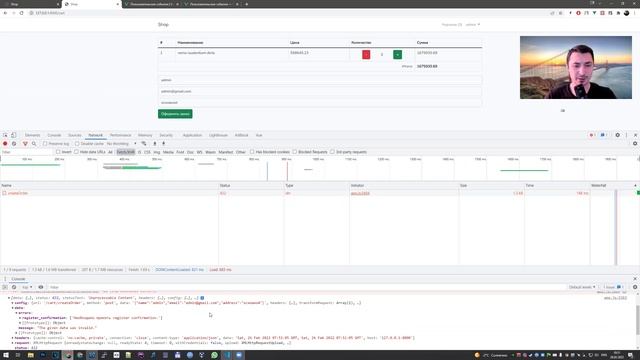Tick the Hide data URLs checkbox
The image size is (640, 360).
(76, 152)
